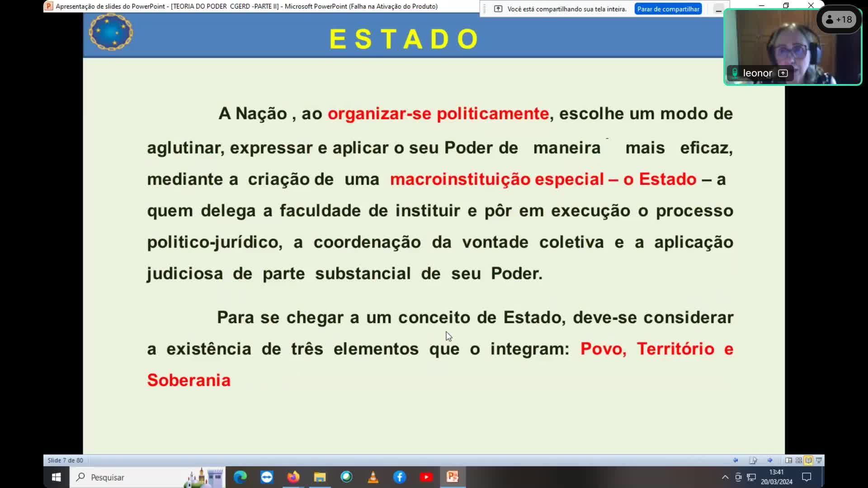Open Facebook app in taskbar

tap(400, 477)
